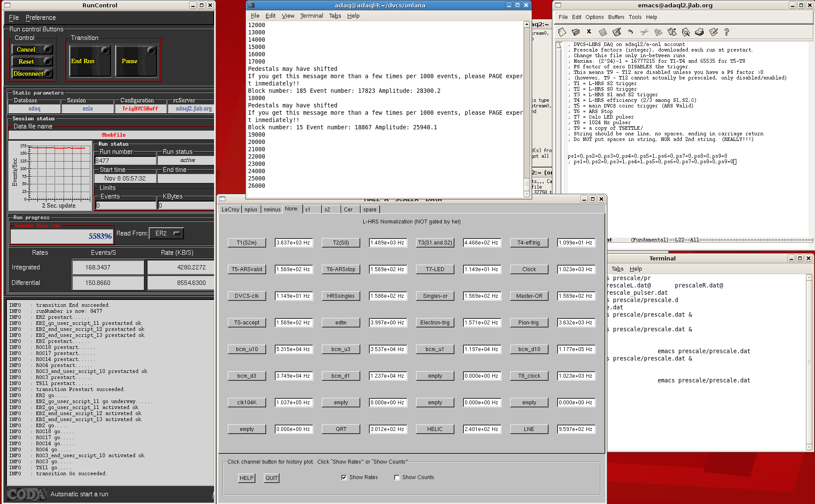The image size is (815, 504).
Task: Click the emacs copy icon
Action: click(658, 32)
